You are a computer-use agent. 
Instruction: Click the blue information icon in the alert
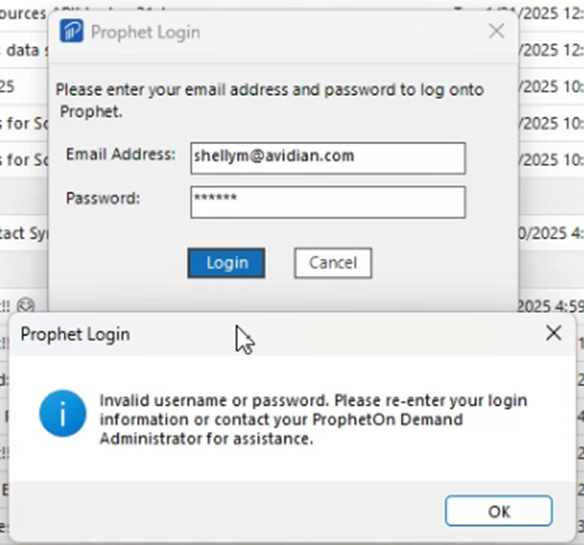pos(63,413)
